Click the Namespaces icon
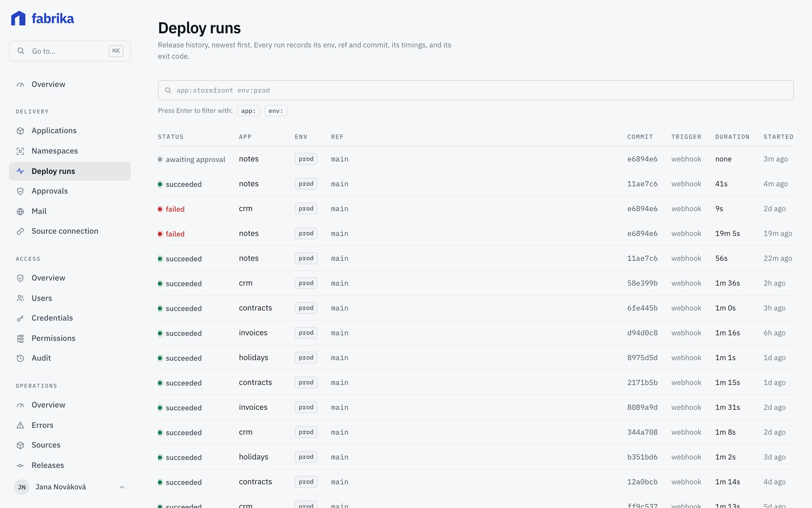This screenshot has height=508, width=812. pos(21,151)
